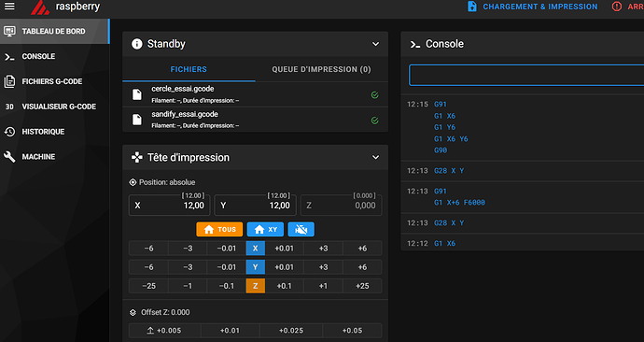
Task: Move X axis by +6
Action: [x=362, y=249]
